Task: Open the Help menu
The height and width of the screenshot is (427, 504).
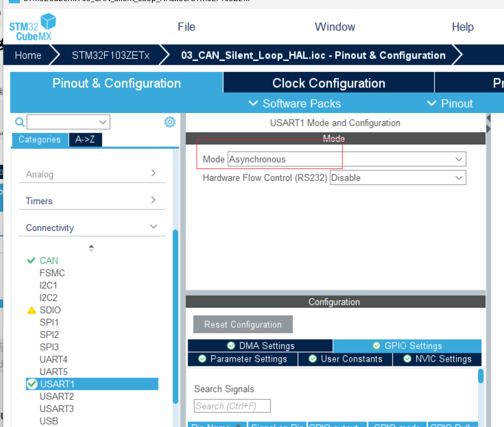Action: [x=462, y=27]
